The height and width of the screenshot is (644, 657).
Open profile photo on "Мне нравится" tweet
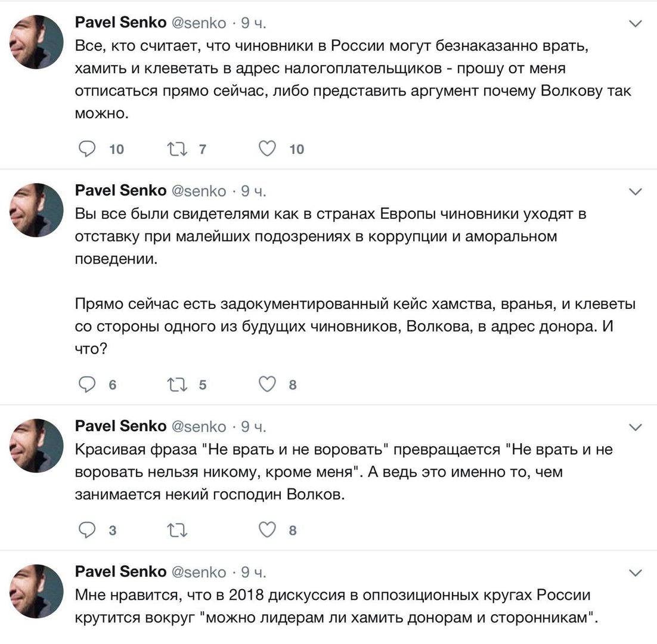pyautogui.click(x=36, y=591)
